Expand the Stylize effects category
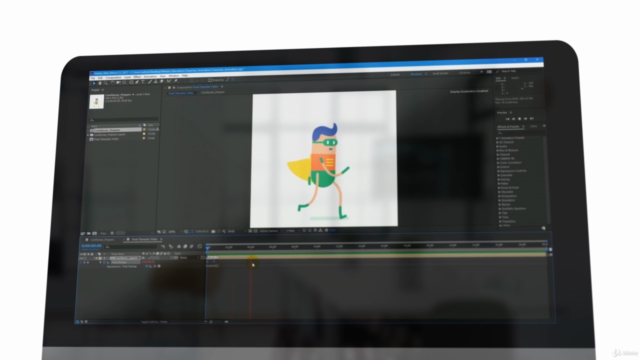The width and height of the screenshot is (640, 360). (500, 204)
